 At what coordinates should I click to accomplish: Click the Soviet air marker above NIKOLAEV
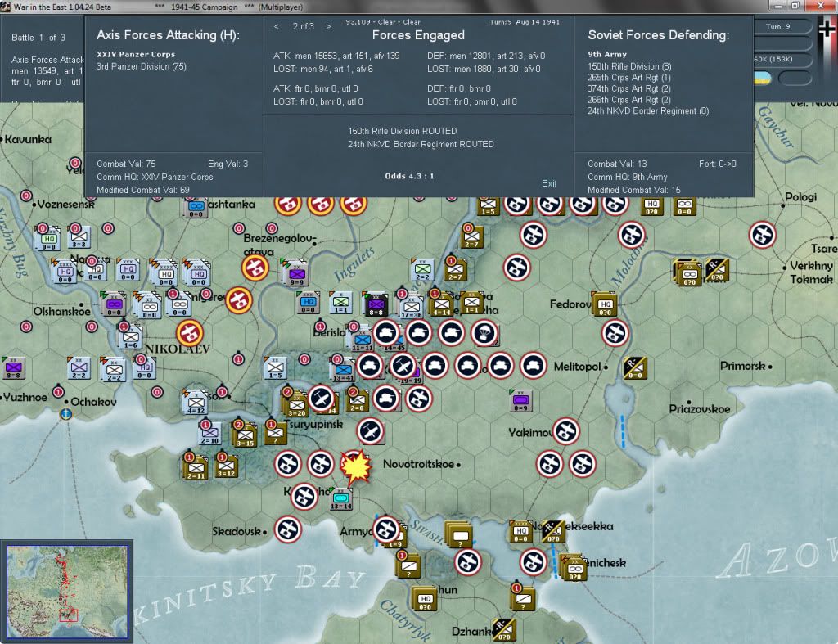coord(189,333)
